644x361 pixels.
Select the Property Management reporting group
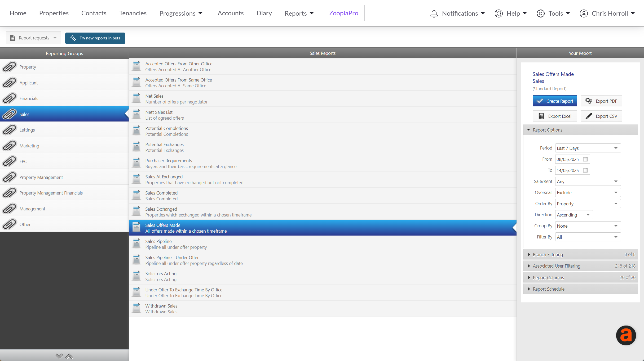pyautogui.click(x=64, y=177)
